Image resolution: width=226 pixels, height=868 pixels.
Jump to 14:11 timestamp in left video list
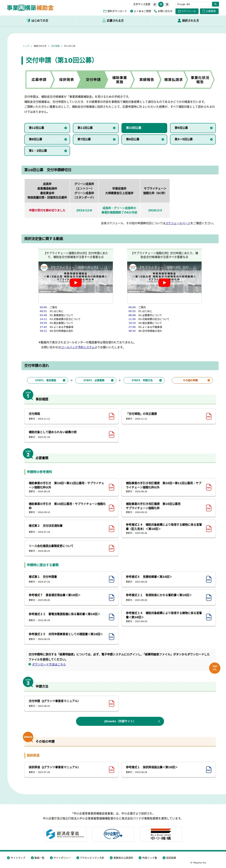click(x=43, y=319)
